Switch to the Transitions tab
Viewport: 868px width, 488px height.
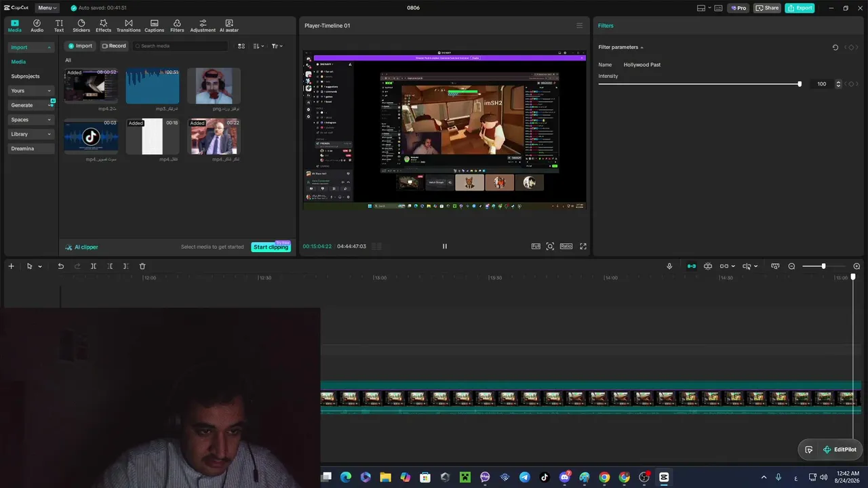pyautogui.click(x=128, y=26)
